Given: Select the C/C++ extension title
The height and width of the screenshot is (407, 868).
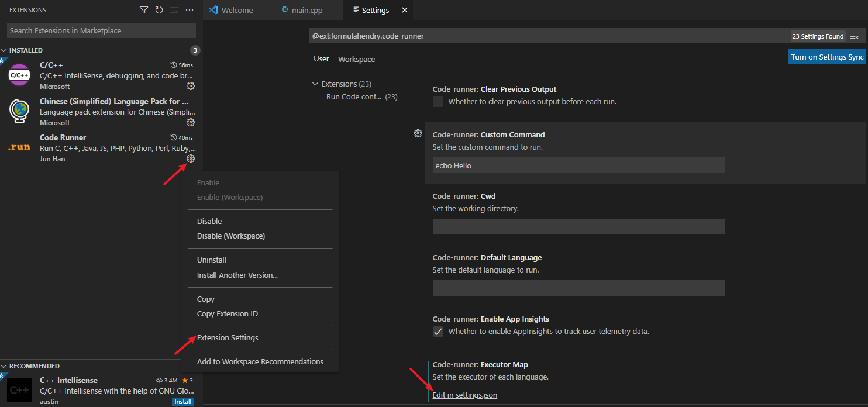Looking at the screenshot, I should pos(51,65).
